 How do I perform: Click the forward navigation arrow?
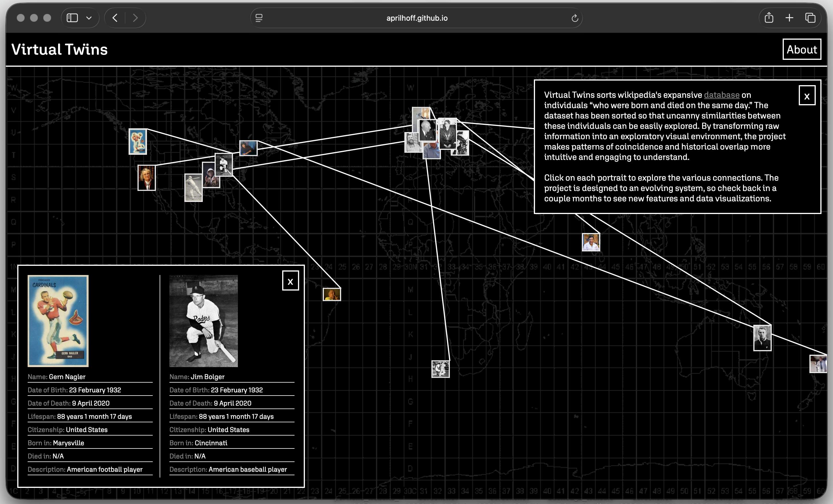(135, 18)
